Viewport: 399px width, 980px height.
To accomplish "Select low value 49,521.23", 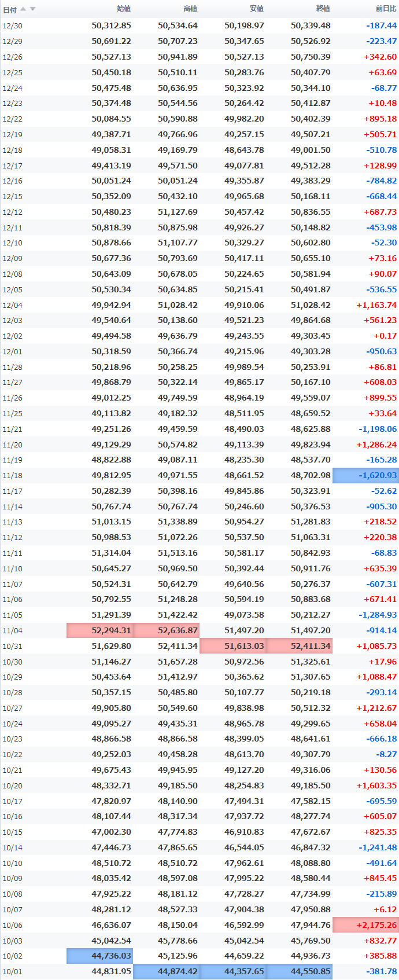I will coord(244,320).
